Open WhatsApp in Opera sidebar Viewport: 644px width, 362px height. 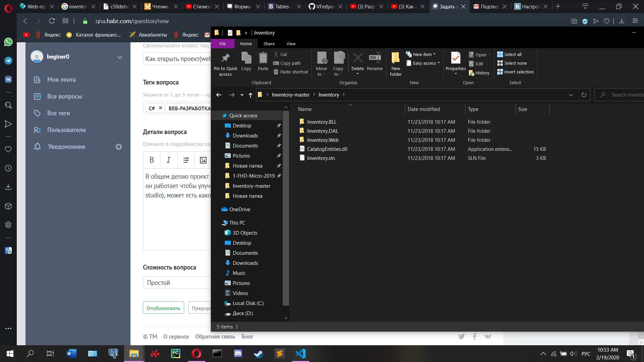8,42
